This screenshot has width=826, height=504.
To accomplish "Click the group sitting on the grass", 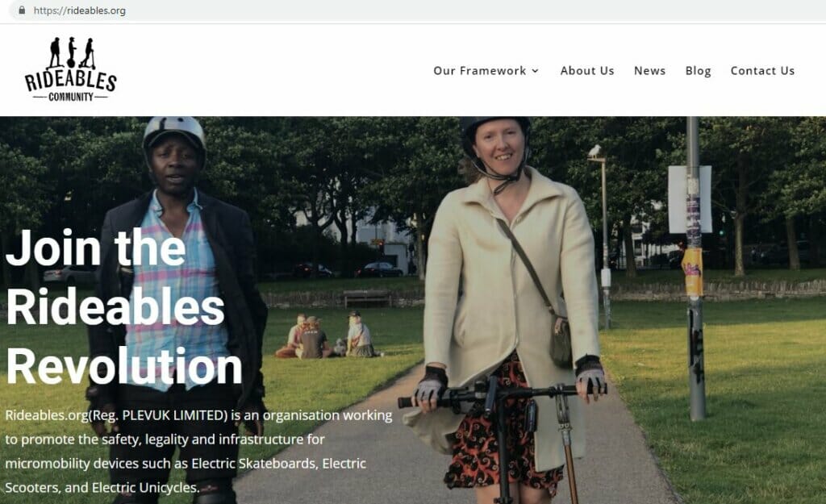I will [327, 335].
